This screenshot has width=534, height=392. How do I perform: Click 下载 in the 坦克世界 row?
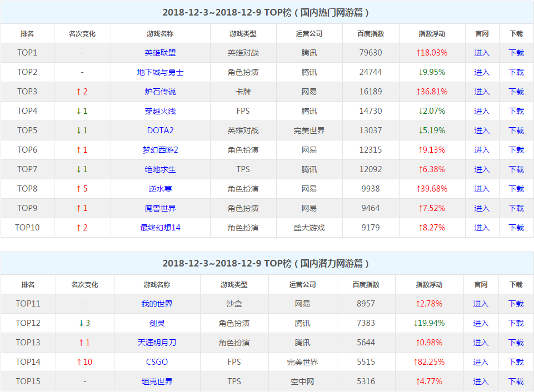tap(516, 381)
